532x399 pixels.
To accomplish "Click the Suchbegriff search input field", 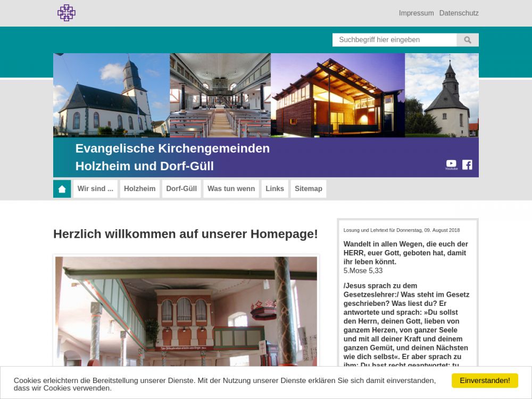I will (x=394, y=40).
